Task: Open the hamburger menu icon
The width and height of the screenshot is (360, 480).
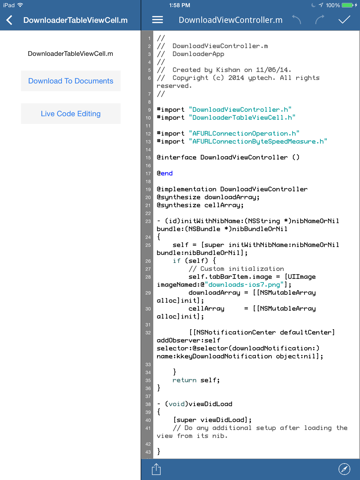Action: pos(157,20)
